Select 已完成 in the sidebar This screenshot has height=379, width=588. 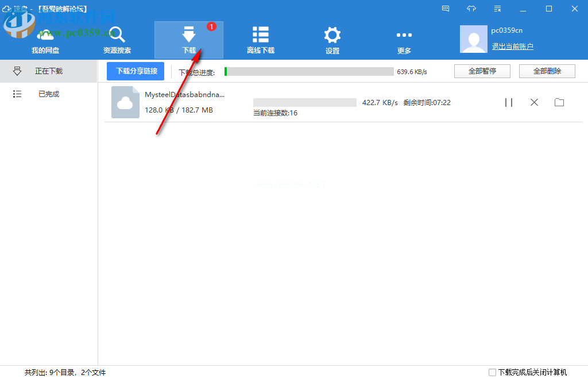(x=49, y=94)
